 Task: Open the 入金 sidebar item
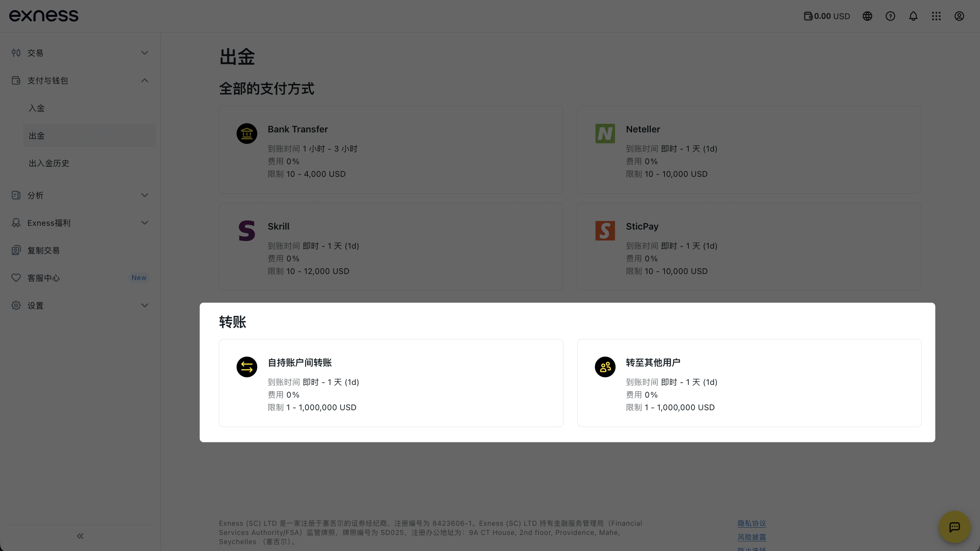point(37,108)
